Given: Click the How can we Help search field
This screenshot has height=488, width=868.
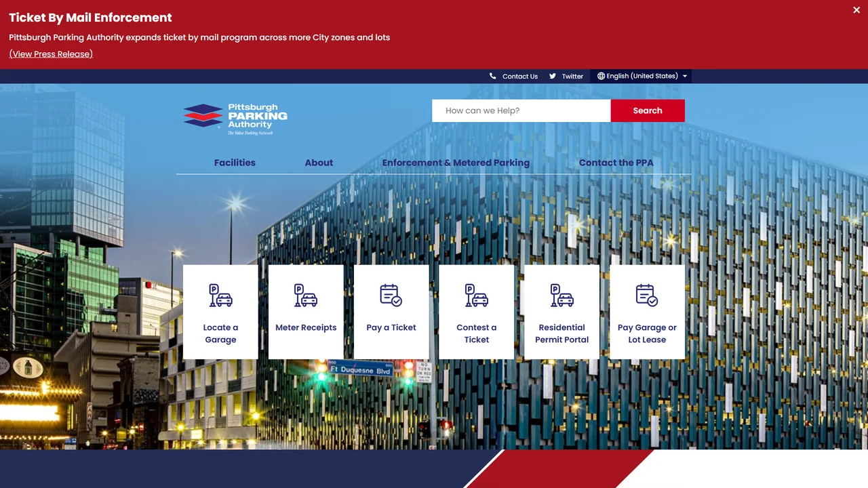Looking at the screenshot, I should click(521, 110).
